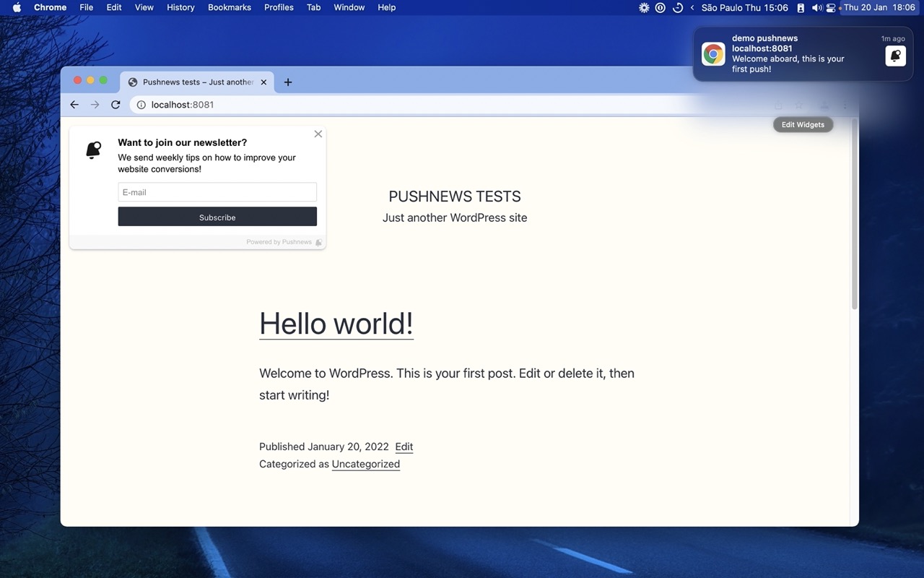Viewport: 924px width, 578px height.
Task: Click the text We send weekly tips
Action: (207, 163)
